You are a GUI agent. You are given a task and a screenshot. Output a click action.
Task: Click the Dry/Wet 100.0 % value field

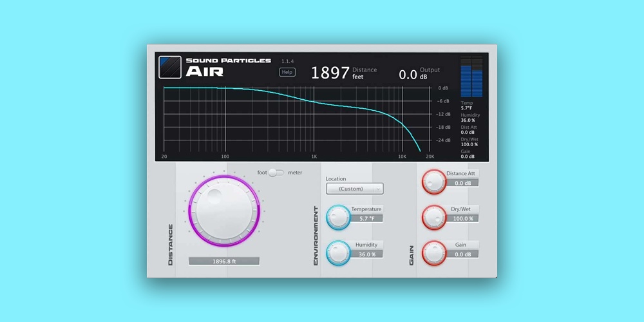461,218
